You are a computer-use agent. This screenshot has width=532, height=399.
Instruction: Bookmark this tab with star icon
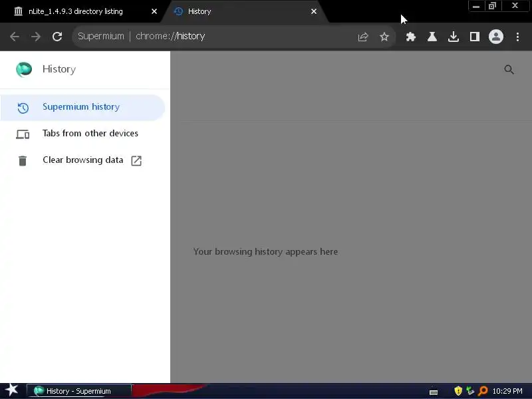384,37
